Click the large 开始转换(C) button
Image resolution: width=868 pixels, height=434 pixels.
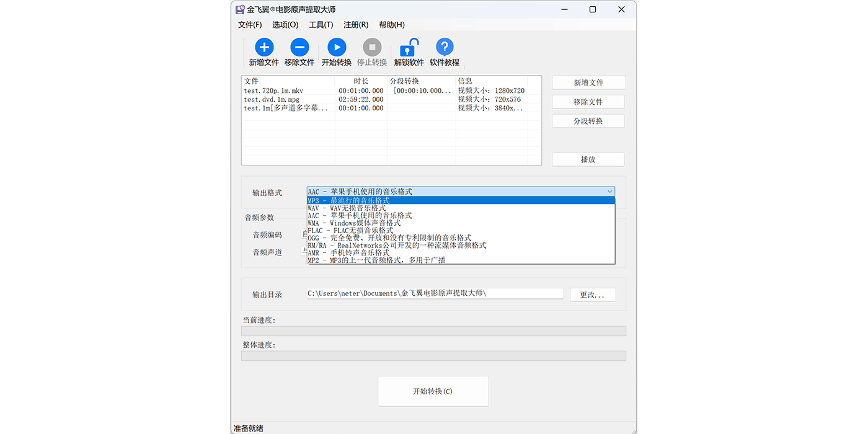tap(433, 391)
